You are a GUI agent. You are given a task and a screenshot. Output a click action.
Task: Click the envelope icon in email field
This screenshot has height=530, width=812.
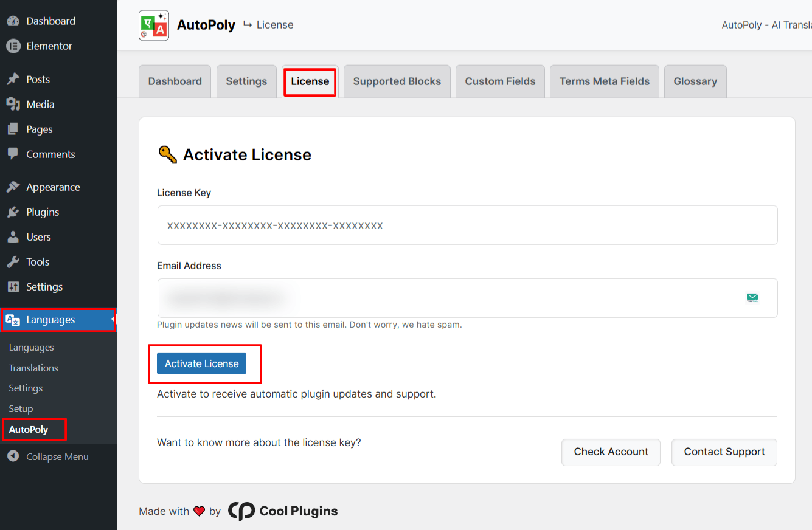point(752,298)
